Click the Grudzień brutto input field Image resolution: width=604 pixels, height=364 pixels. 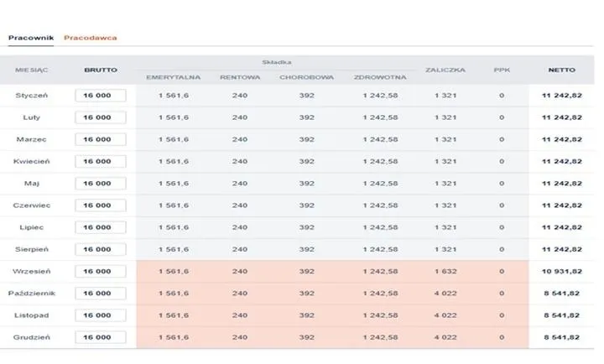click(x=101, y=337)
